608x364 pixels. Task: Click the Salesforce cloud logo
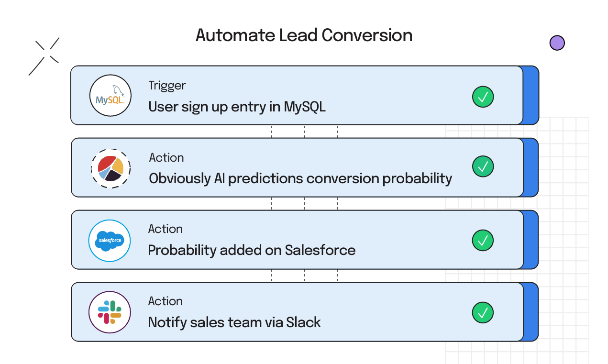[110, 241]
